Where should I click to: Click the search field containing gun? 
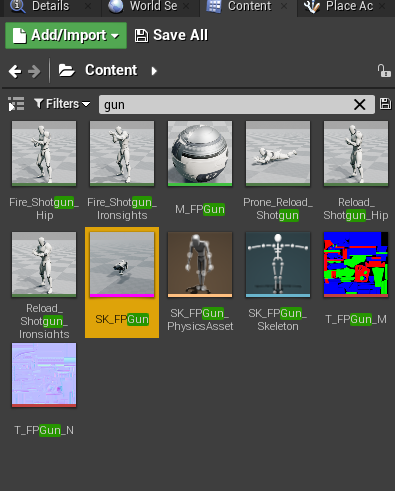237,105
